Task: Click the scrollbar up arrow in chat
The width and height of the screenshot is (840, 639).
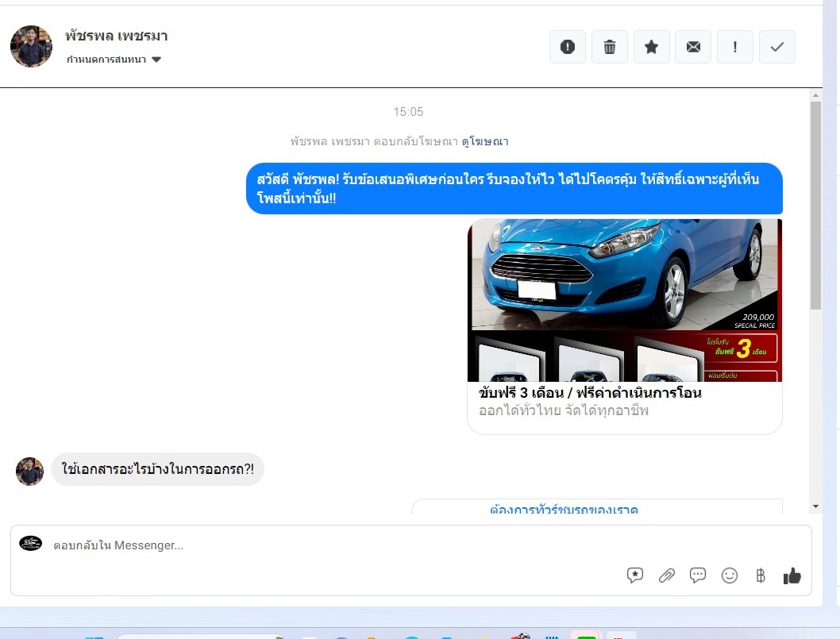Action: tap(815, 95)
